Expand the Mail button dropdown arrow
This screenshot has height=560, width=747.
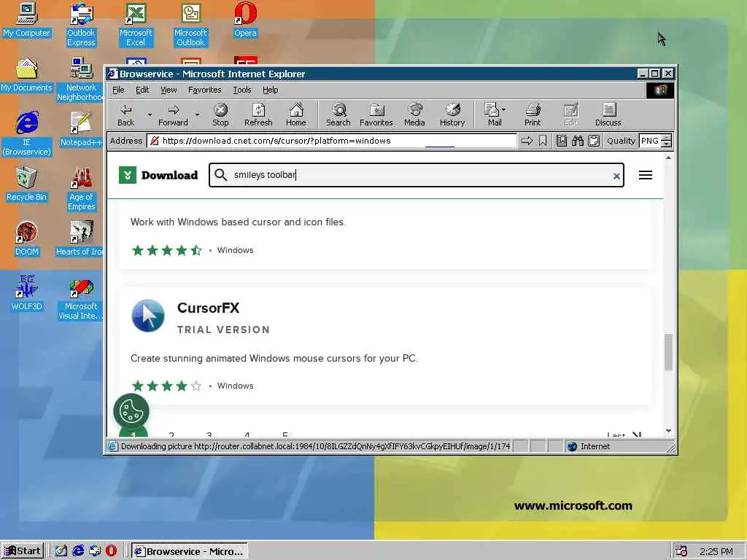click(504, 109)
